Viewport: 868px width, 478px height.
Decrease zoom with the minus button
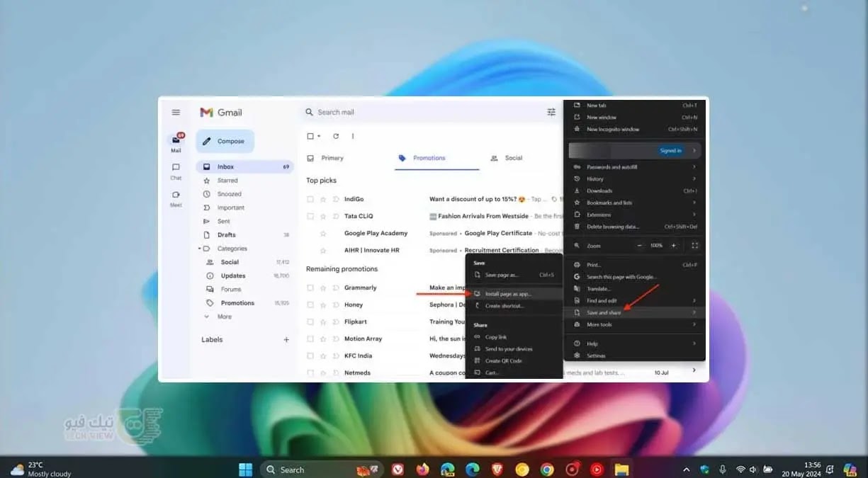639,245
